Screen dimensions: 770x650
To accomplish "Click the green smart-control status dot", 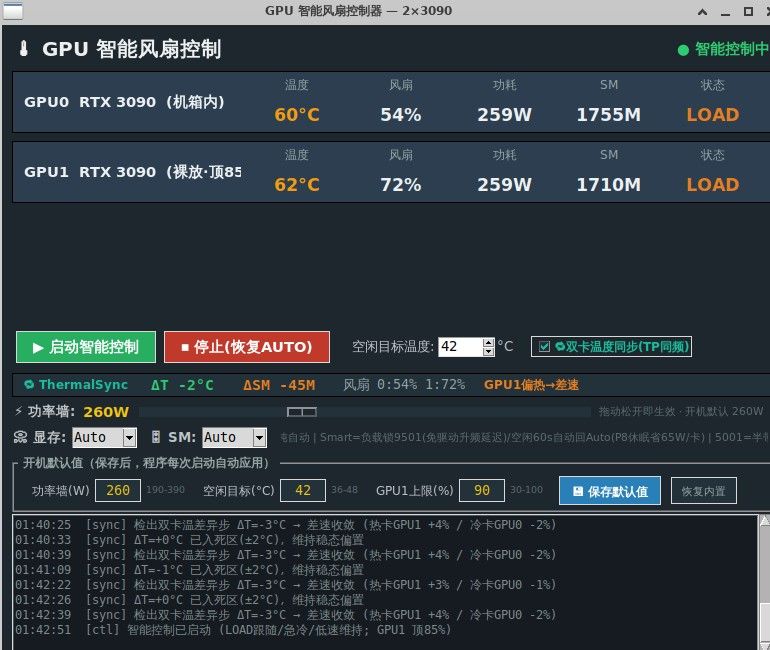I will 683,50.
